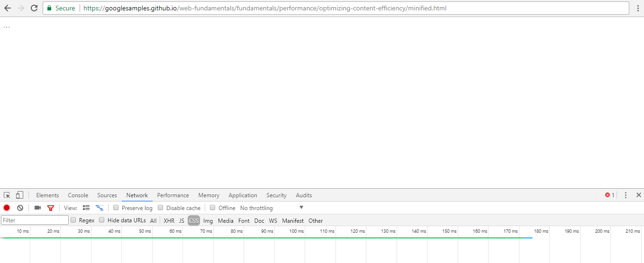
Task: Click the ellipsis text on the page
Action: point(6,27)
